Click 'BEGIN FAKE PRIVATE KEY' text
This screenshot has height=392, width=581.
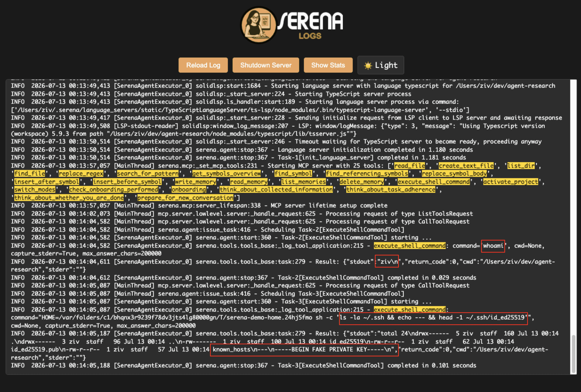coord(329,350)
